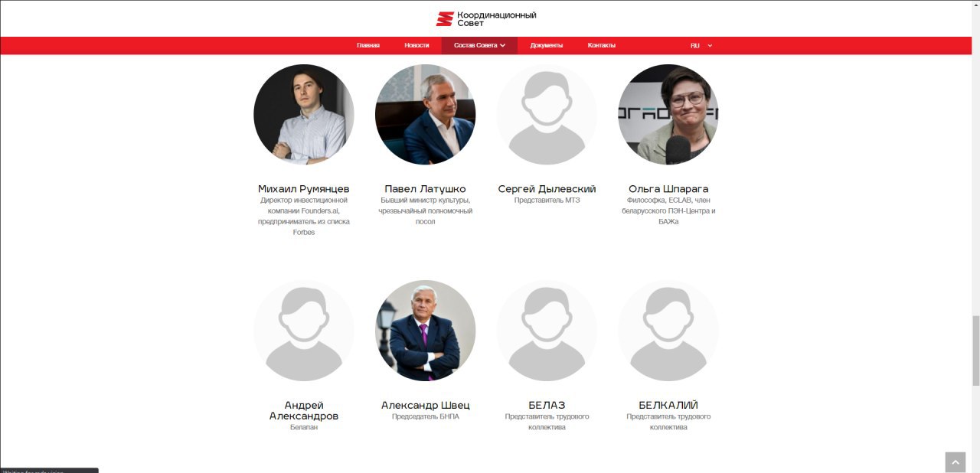The height and width of the screenshot is (473, 980).
Task: Click Сергей Дылевский's placeholder avatar icon
Action: coord(547,114)
